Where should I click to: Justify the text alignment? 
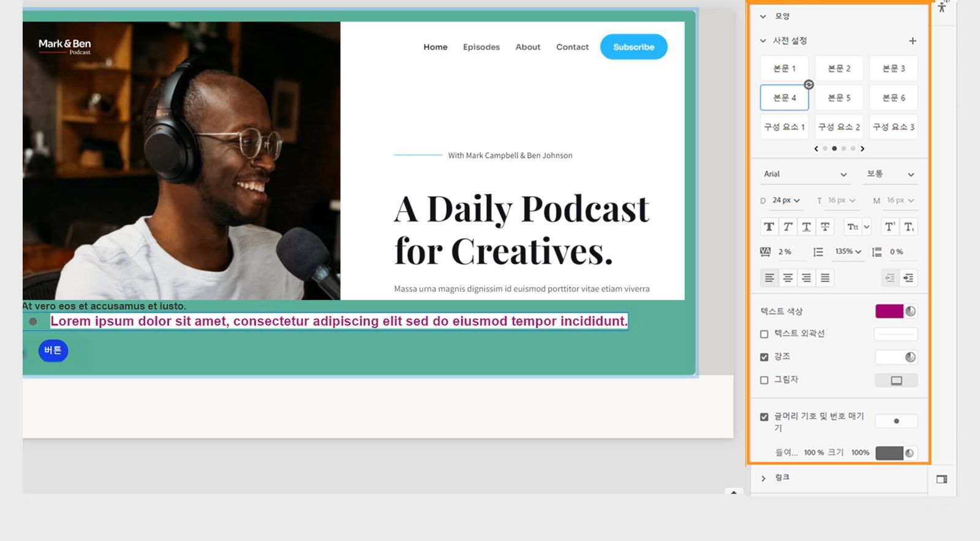825,278
